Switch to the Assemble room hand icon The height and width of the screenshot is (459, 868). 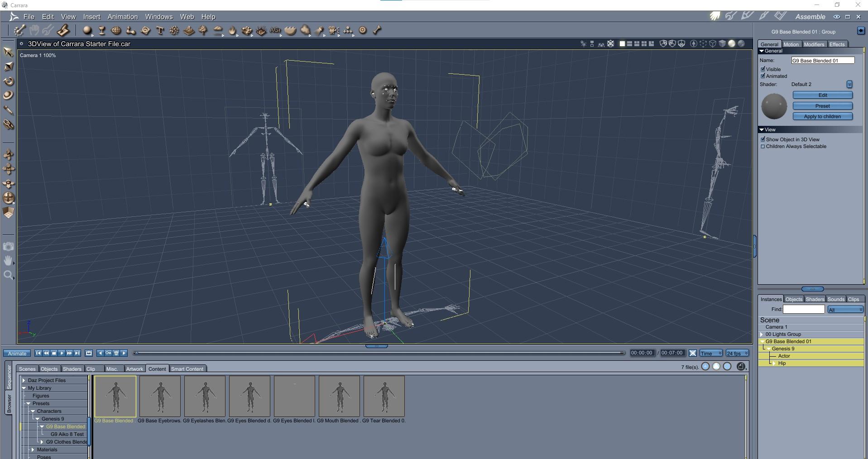pos(715,16)
